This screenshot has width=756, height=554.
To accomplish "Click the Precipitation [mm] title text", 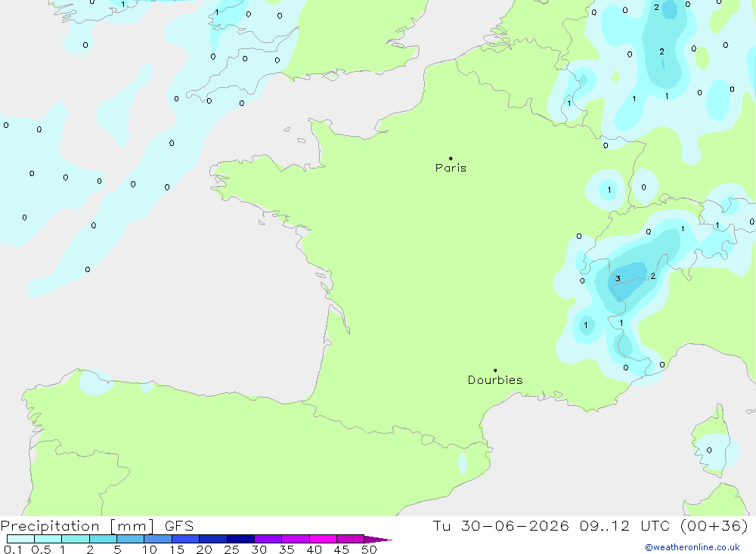I will [x=77, y=526].
